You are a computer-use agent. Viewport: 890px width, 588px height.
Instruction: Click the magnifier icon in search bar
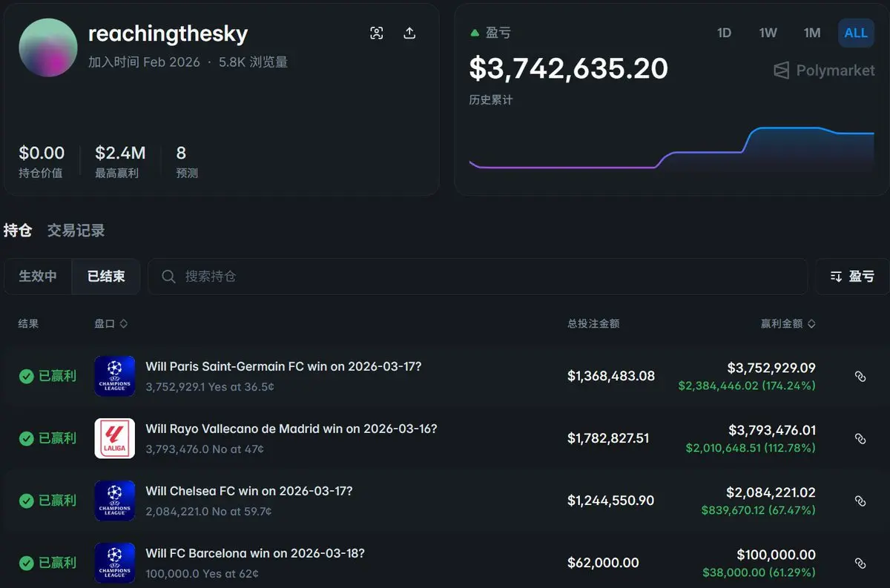tap(168, 277)
